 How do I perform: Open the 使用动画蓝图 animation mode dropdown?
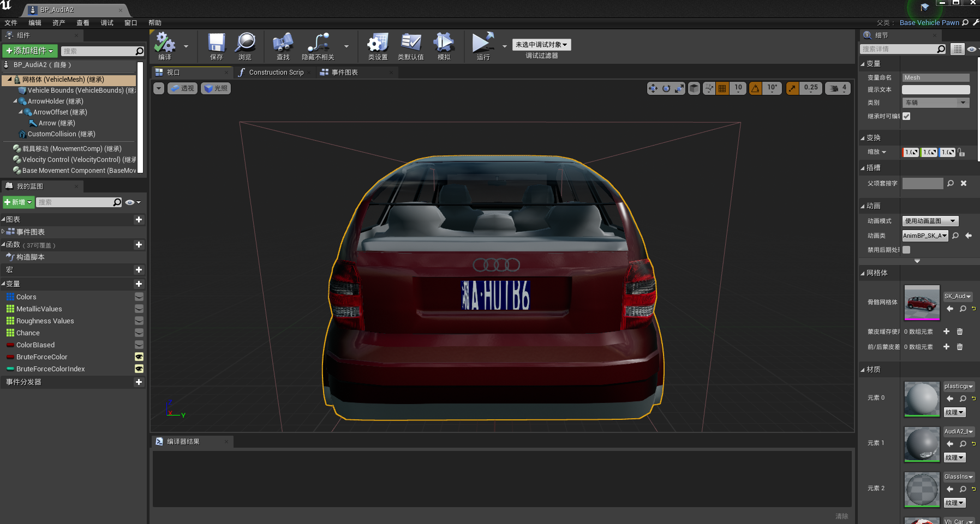[930, 221]
